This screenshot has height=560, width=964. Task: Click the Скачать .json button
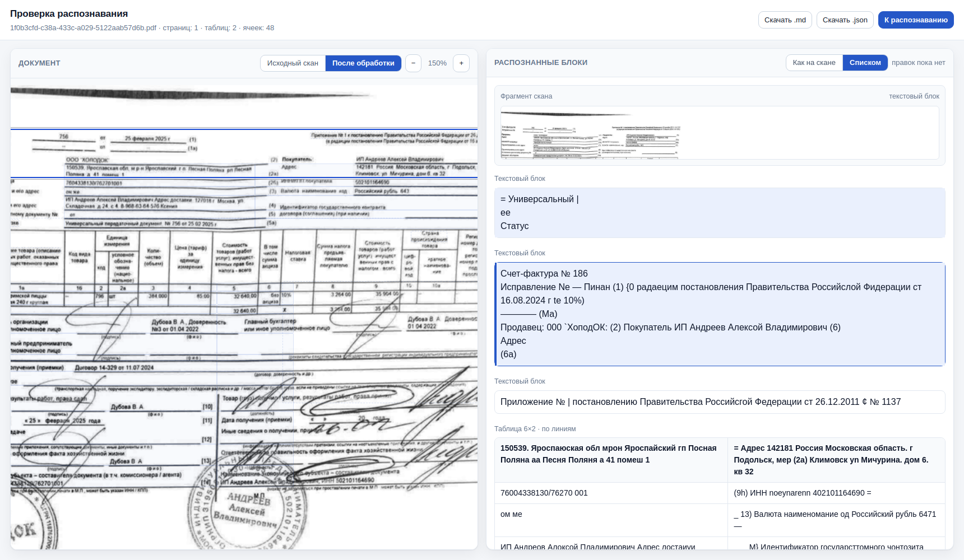[x=845, y=20]
